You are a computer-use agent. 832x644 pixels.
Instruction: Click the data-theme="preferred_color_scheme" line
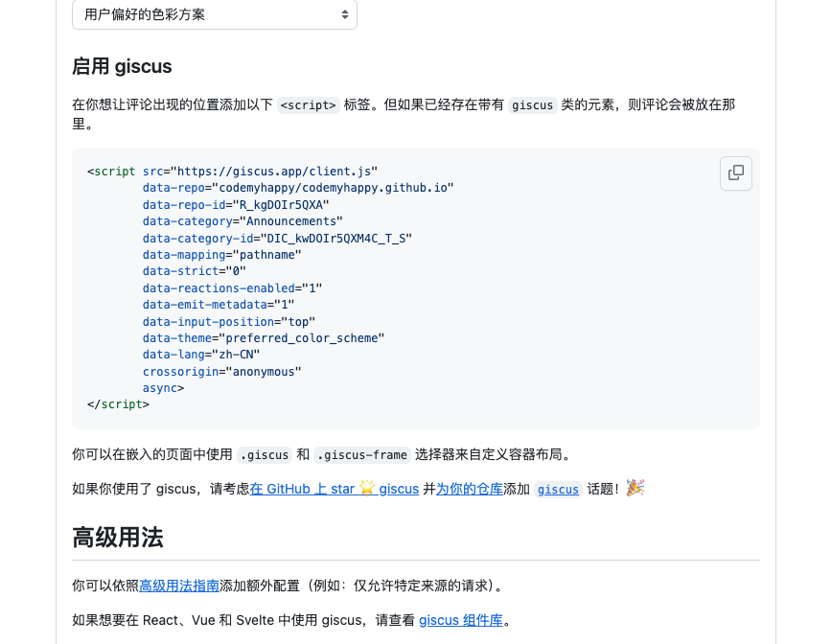[x=264, y=338]
